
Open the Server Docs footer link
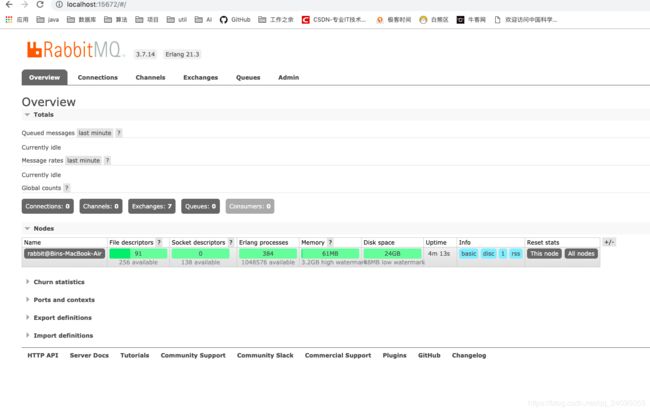89,356
